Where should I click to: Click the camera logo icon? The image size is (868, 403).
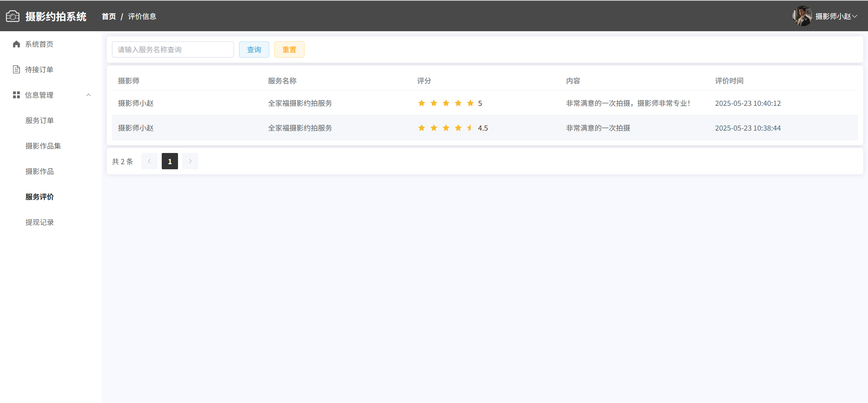pos(13,16)
